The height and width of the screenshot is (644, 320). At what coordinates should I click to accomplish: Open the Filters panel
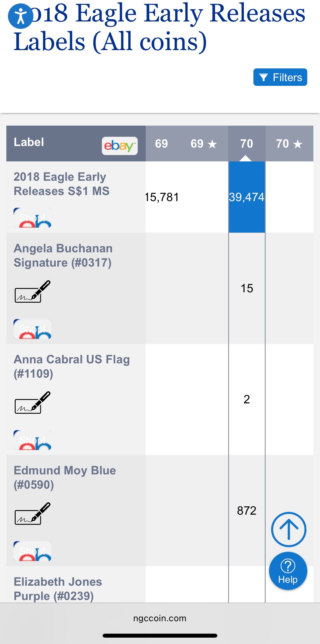tap(280, 77)
